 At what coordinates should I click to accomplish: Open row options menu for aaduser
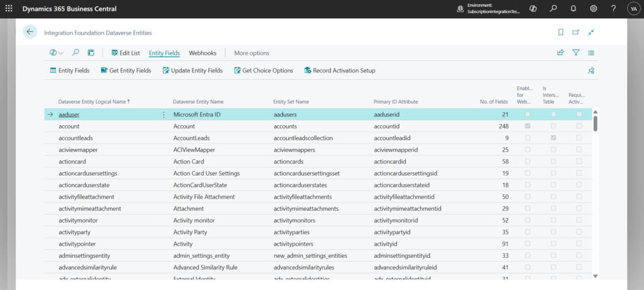point(164,114)
